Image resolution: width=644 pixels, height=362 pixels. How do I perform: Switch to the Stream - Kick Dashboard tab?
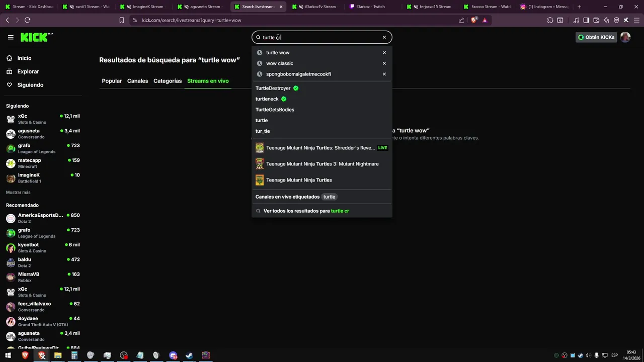tap(29, 7)
